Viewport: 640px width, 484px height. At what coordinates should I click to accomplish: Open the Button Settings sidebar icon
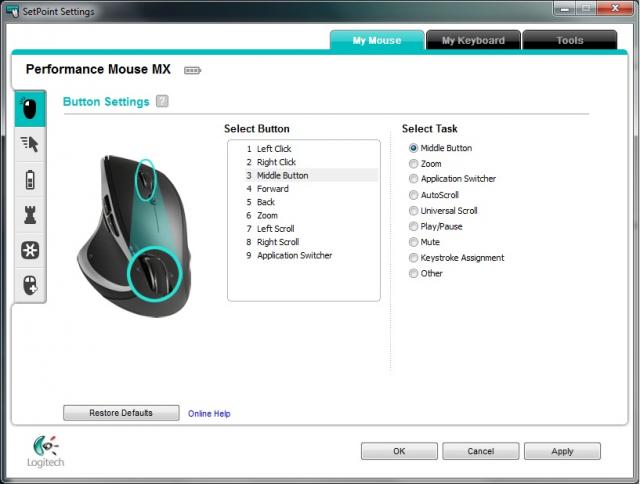pyautogui.click(x=30, y=109)
